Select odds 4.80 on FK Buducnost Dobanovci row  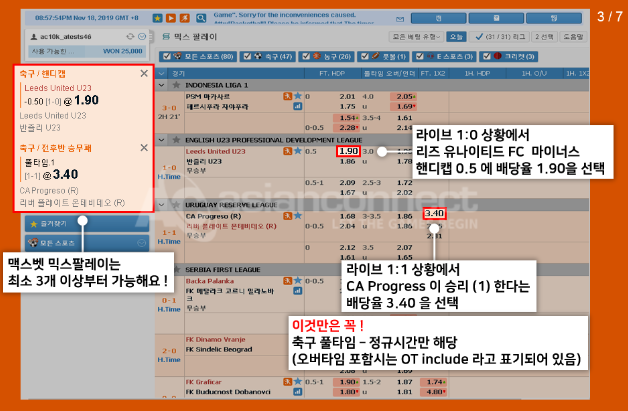pyautogui.click(x=434, y=392)
